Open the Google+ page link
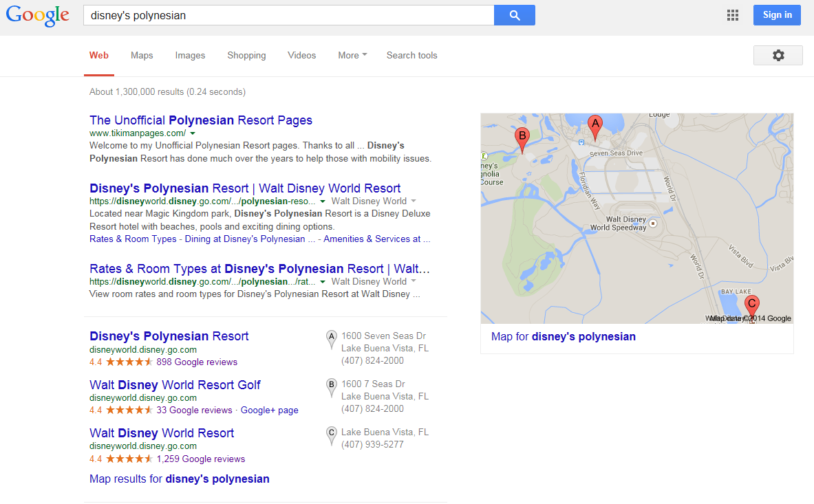Image resolution: width=814 pixels, height=504 pixels. pos(270,410)
